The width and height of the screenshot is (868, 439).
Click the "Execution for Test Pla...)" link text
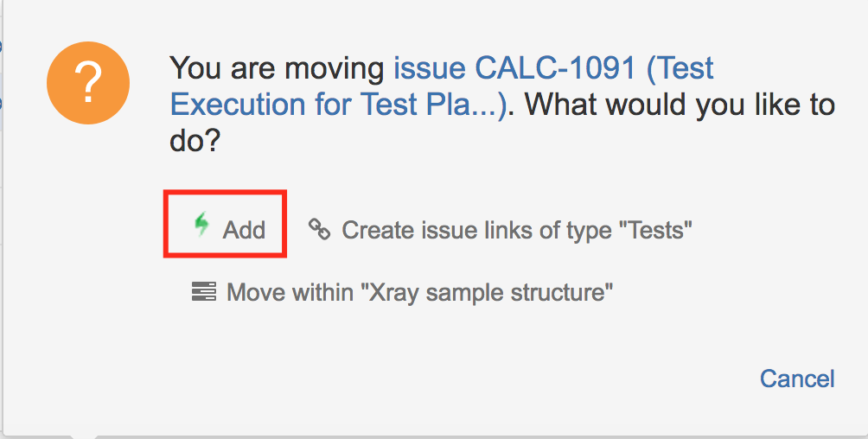[x=338, y=104]
